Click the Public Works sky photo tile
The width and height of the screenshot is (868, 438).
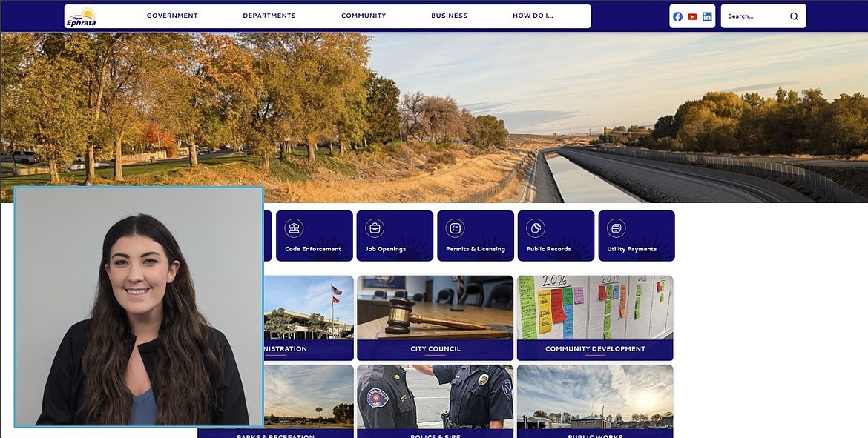[595, 399]
